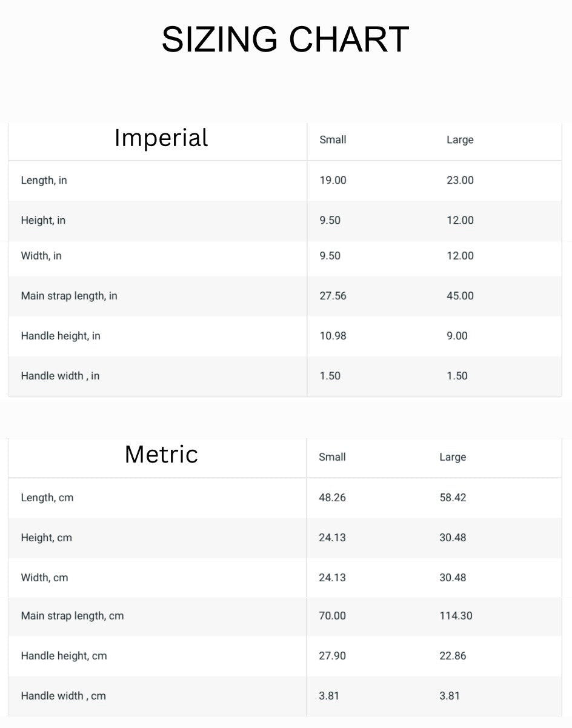
Task: Select the 'Handle width , cm' row label
Action: point(63,696)
